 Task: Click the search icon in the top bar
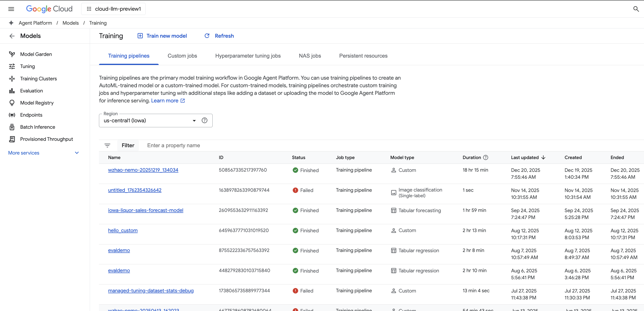(x=636, y=9)
